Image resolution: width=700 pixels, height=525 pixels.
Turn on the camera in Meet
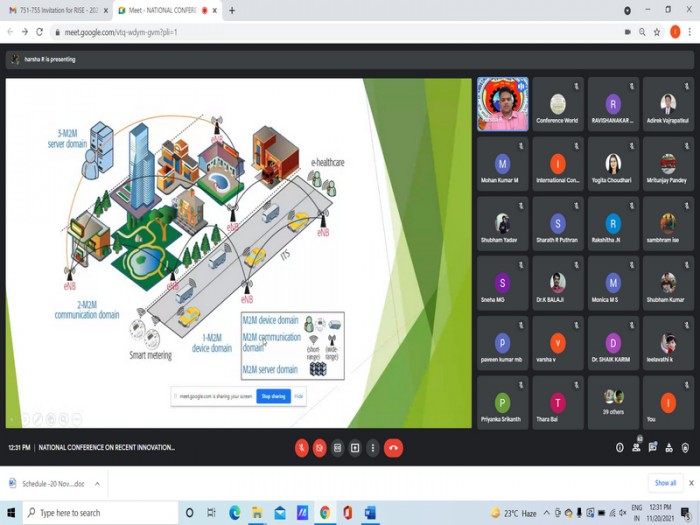point(319,448)
